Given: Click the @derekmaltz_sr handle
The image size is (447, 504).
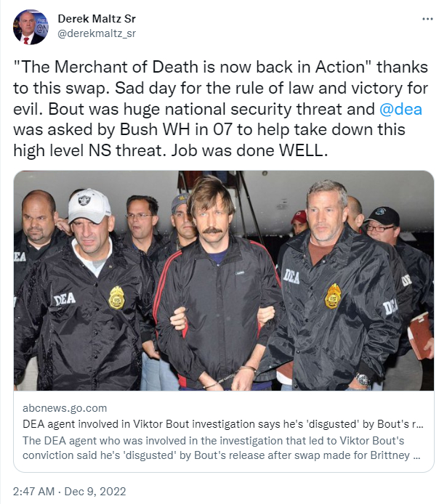Looking at the screenshot, I should coord(96,33).
